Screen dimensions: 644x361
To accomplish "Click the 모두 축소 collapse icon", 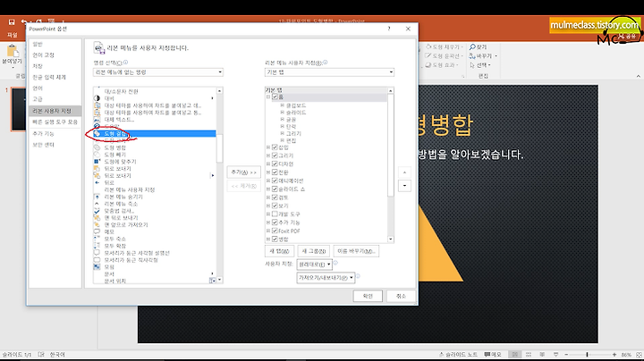I will coord(97,239).
